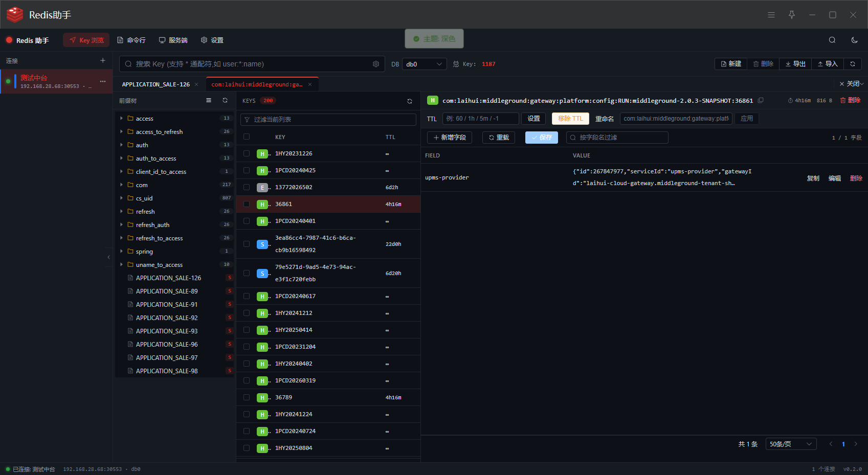Toggle prefix tree list view icon
Viewport: 868px width, 475px height.
pyautogui.click(x=209, y=100)
